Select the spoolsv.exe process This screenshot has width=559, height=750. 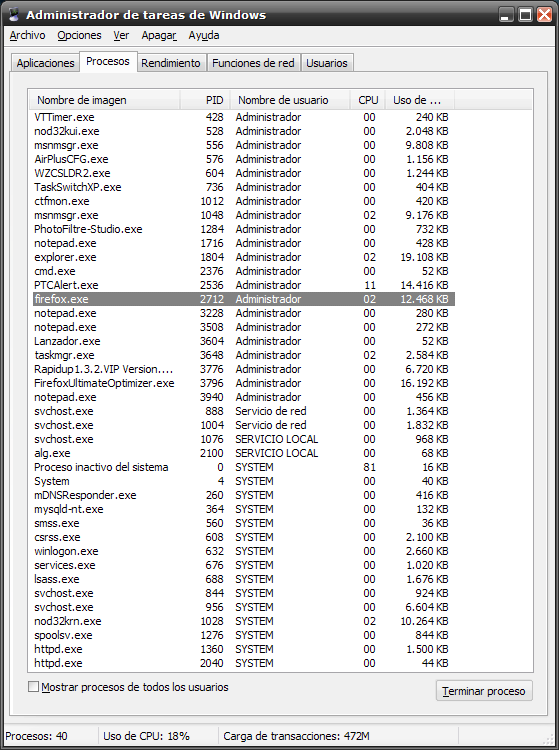243,635
